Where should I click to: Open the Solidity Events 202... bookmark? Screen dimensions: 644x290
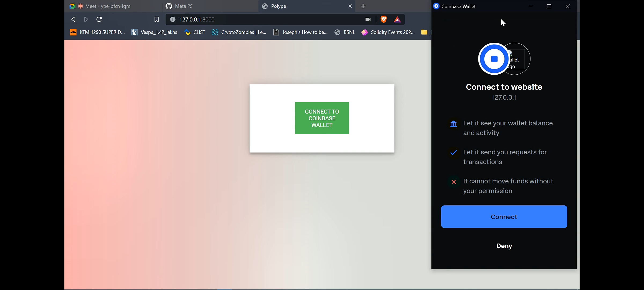click(388, 32)
